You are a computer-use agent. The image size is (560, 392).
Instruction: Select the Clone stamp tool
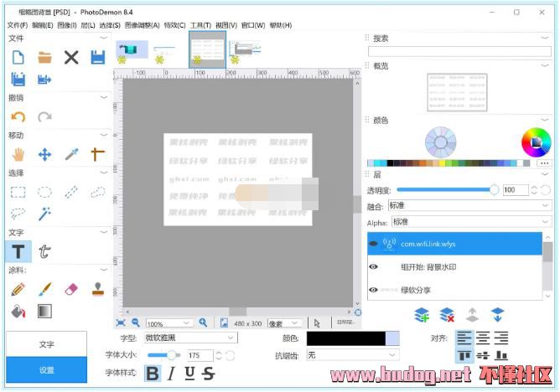point(97,289)
